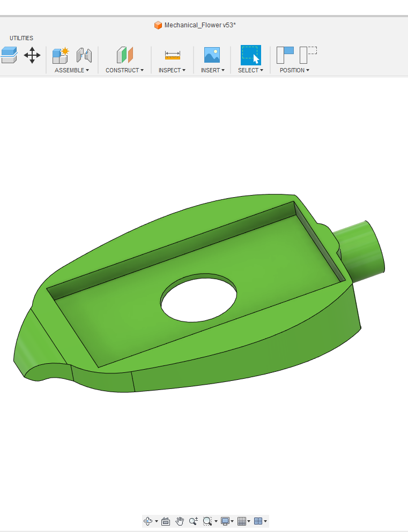Select the Press Pull tool icon
Screen dimensions: 408x532
[9, 55]
